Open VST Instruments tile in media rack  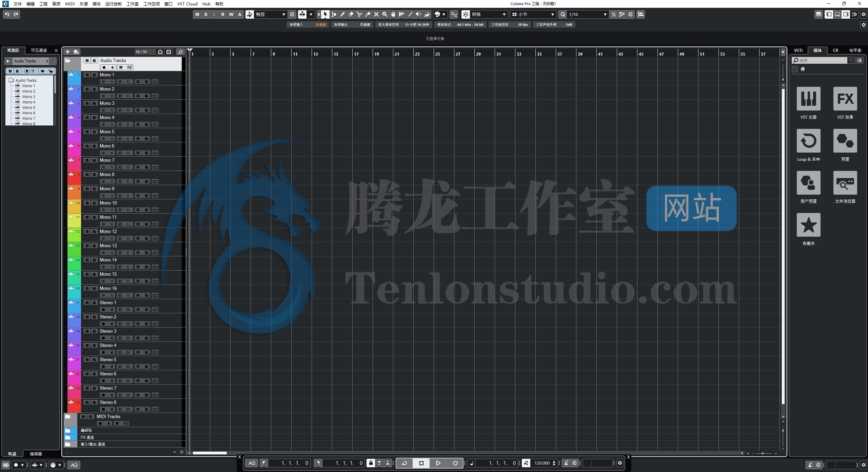point(809,99)
